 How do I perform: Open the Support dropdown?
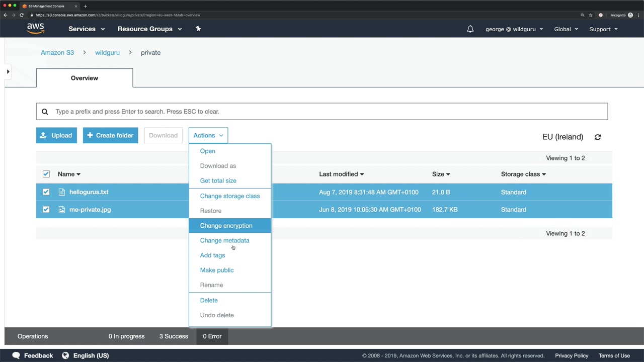click(x=603, y=29)
